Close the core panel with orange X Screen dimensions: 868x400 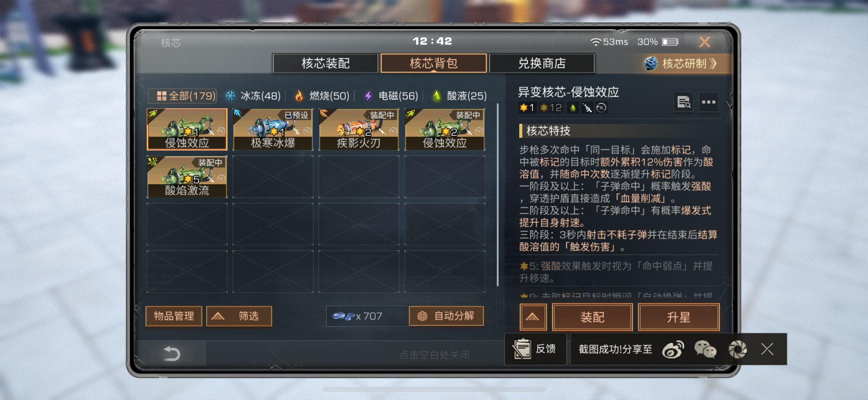coord(705,42)
